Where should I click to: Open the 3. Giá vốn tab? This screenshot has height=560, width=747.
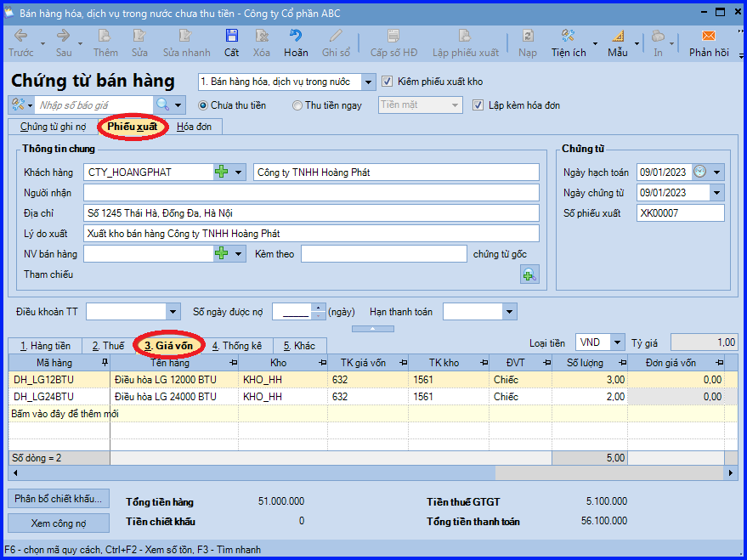pyautogui.click(x=169, y=346)
